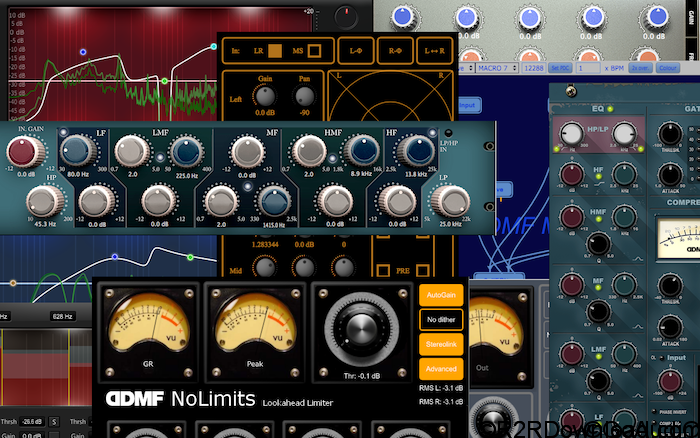Toggle the Stereolink button

coord(441,344)
